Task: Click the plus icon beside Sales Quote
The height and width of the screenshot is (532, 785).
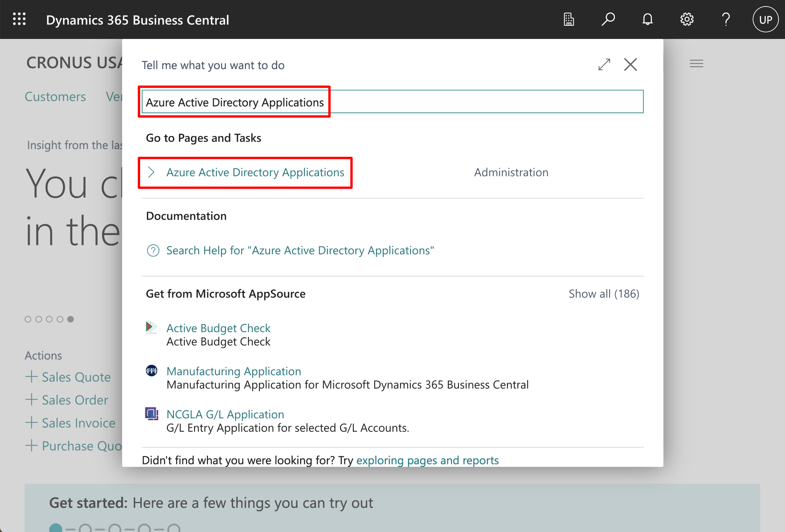Action: (31, 377)
